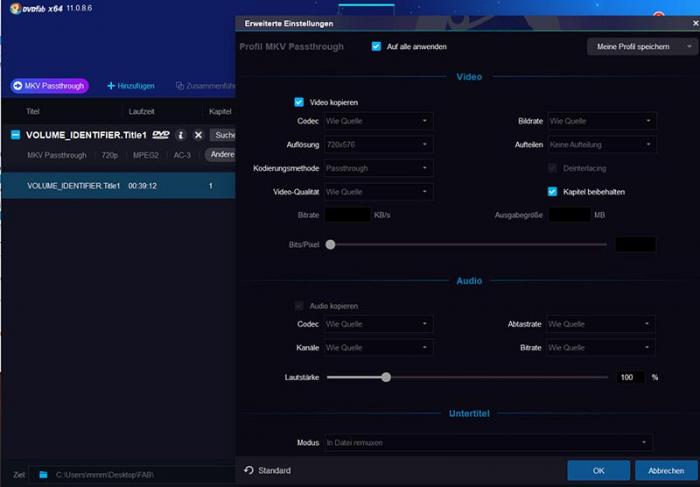The image size is (700, 487).
Task: Uncheck 'Auf alle anwenden' checkbox
Action: 376,46
